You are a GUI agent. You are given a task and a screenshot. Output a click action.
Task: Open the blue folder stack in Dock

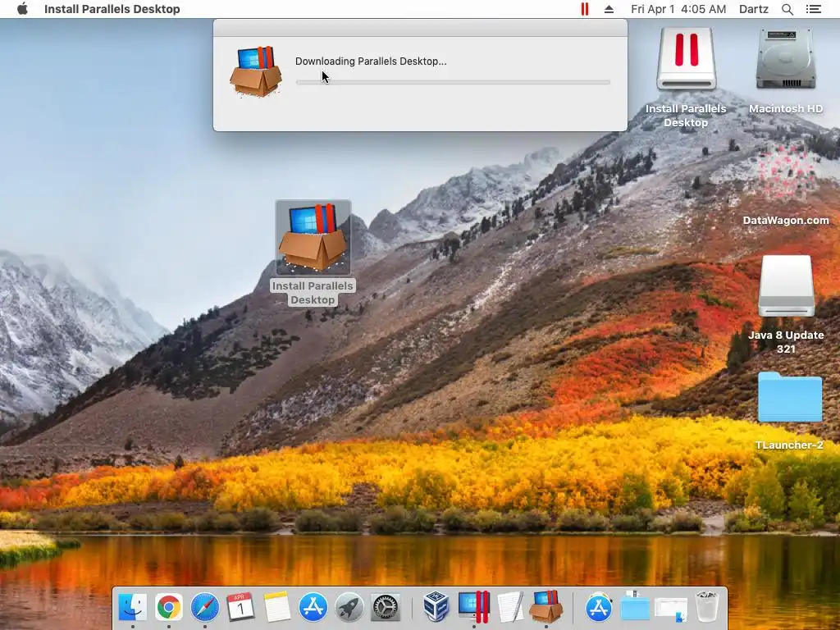click(635, 606)
